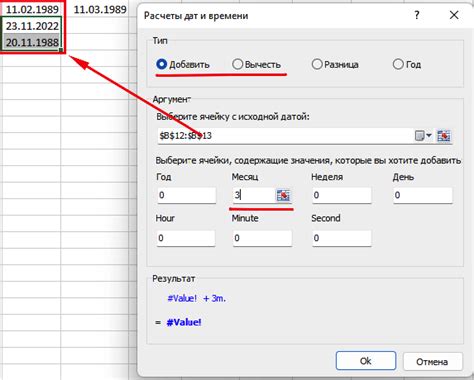Click the Second value field

(x=341, y=238)
